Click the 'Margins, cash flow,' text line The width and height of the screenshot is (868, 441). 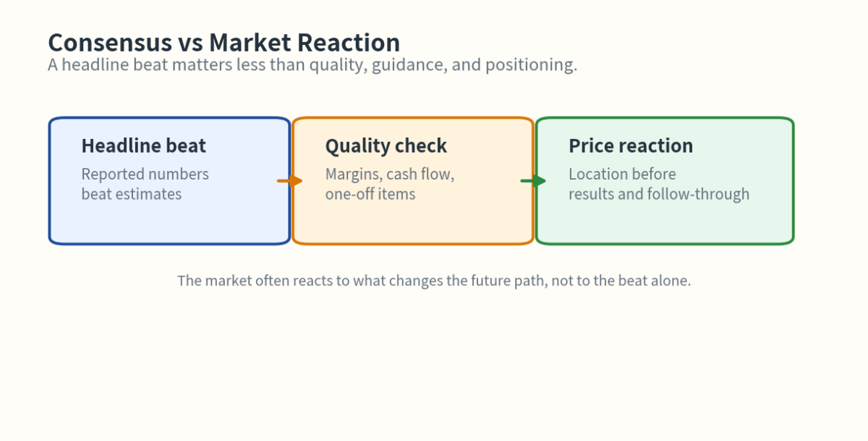tap(389, 175)
